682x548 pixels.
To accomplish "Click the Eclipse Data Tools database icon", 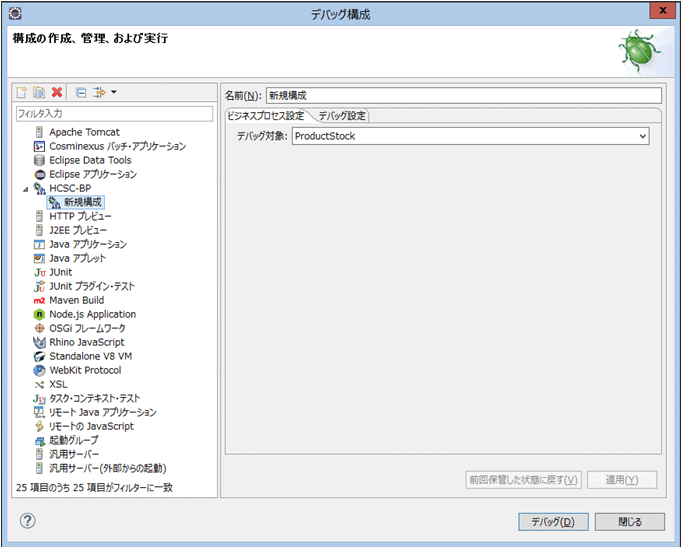I will click(x=40, y=160).
